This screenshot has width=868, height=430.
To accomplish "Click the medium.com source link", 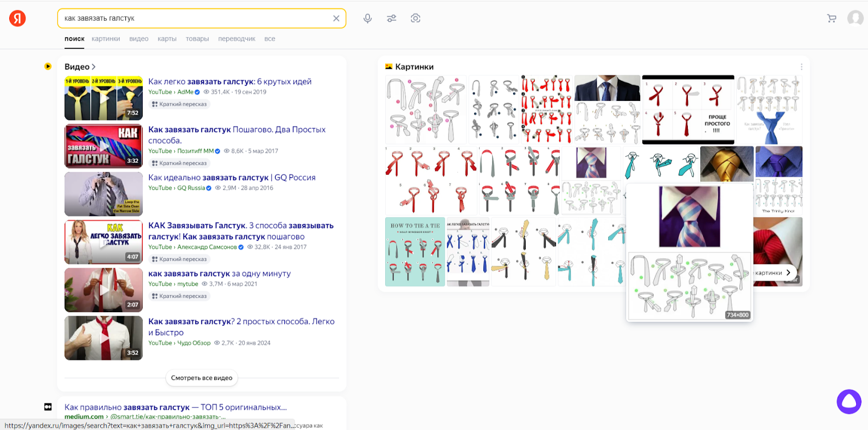I will (84, 417).
